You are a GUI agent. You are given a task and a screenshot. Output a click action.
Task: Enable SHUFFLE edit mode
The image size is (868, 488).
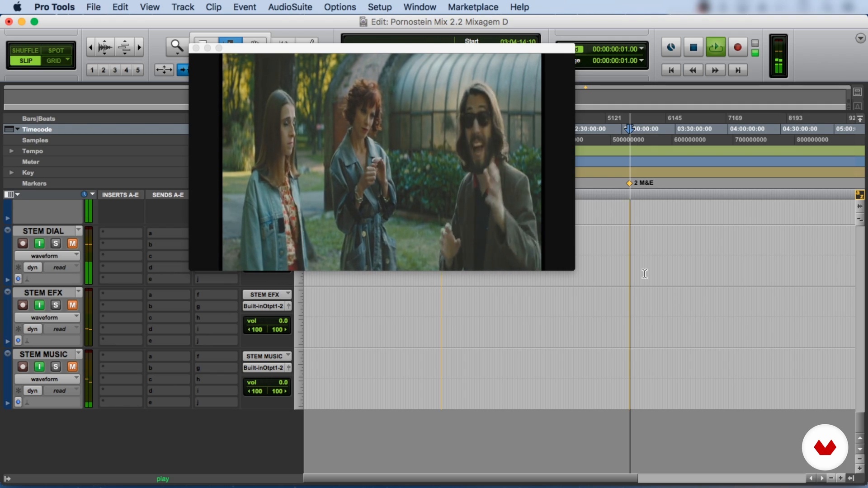pyautogui.click(x=25, y=50)
